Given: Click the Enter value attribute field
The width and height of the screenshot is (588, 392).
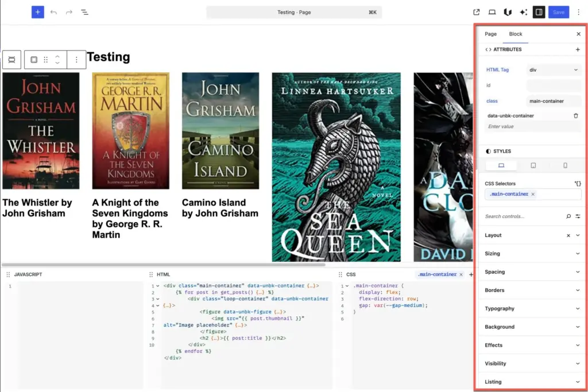Looking at the screenshot, I should pyautogui.click(x=532, y=127).
